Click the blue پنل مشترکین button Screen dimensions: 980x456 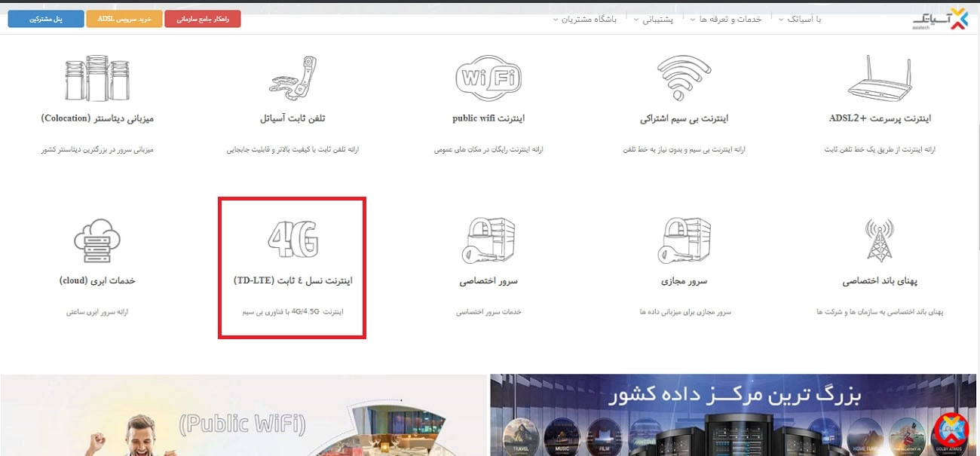(x=45, y=18)
